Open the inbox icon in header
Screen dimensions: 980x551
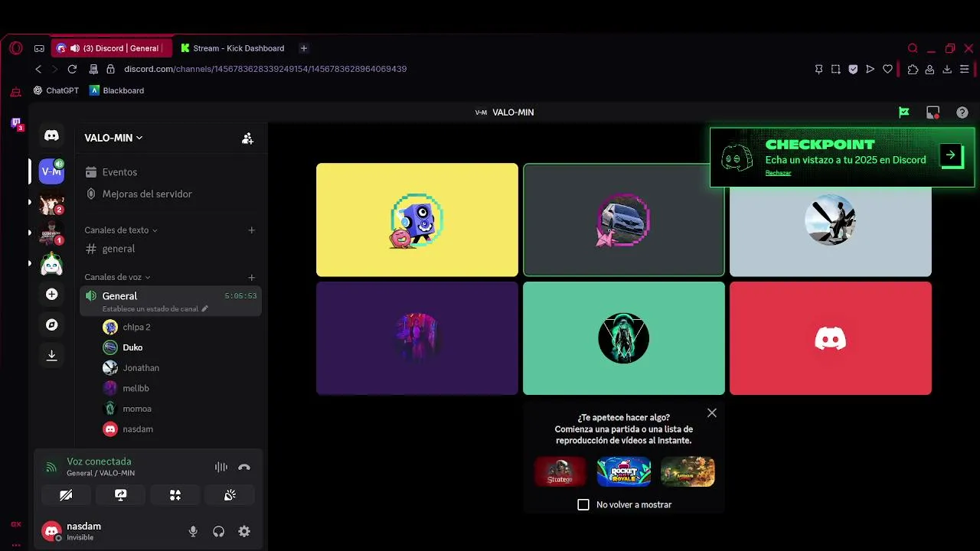pyautogui.click(x=933, y=112)
